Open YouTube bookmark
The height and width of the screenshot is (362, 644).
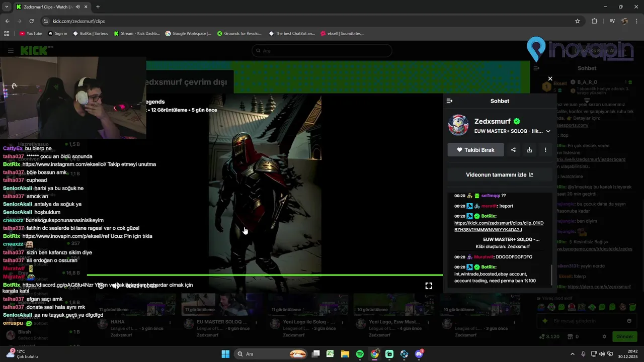click(x=31, y=34)
